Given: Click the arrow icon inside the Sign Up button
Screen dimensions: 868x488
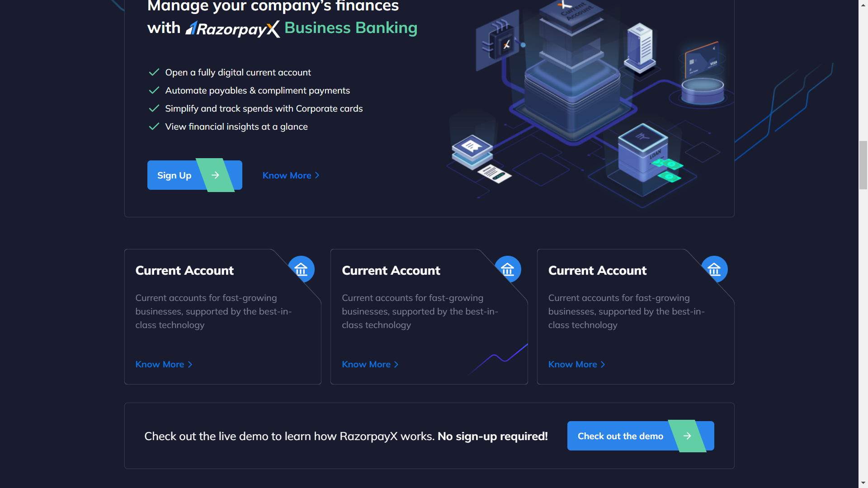Looking at the screenshot, I should tap(214, 175).
